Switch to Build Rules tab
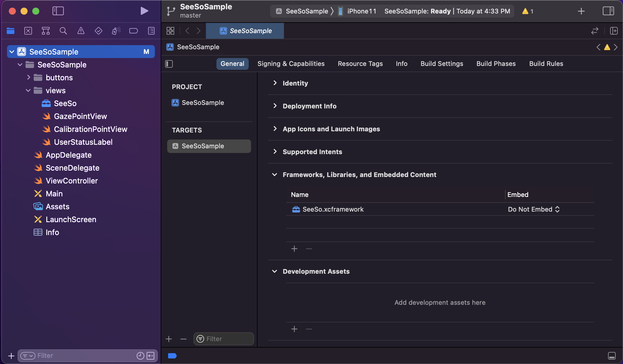 tap(546, 64)
